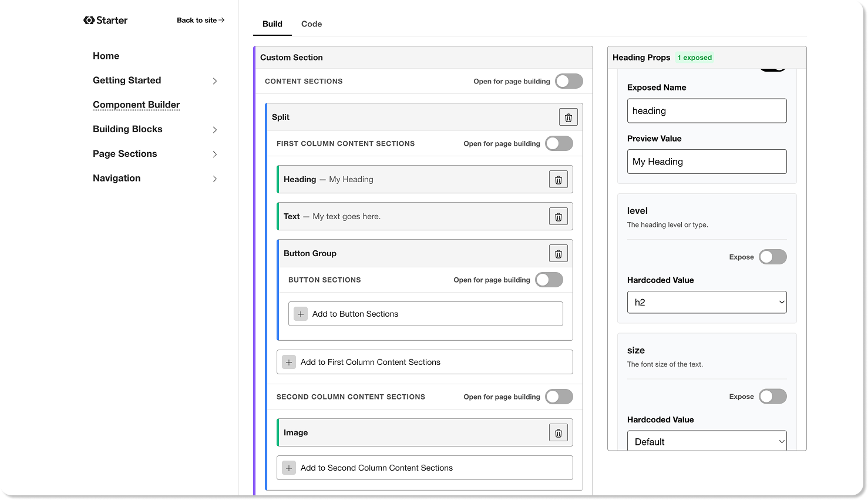Delete the Heading item
The height and width of the screenshot is (500, 868).
click(558, 179)
